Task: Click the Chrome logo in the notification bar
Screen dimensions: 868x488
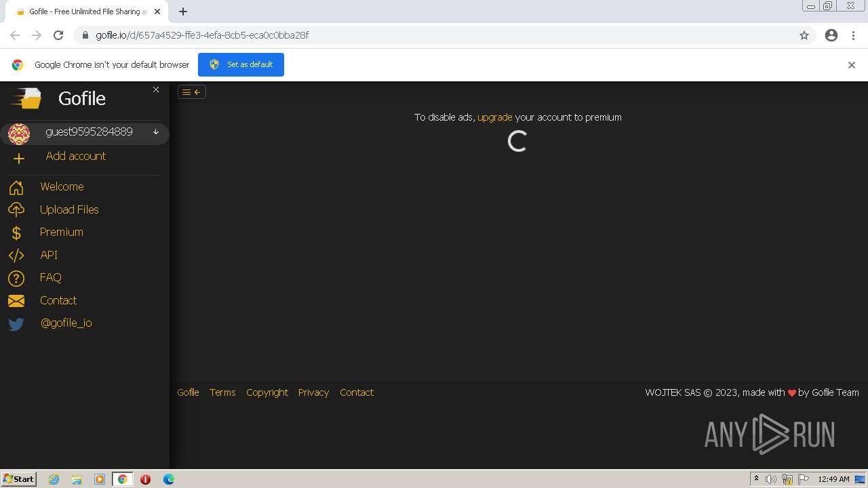Action: (x=18, y=65)
